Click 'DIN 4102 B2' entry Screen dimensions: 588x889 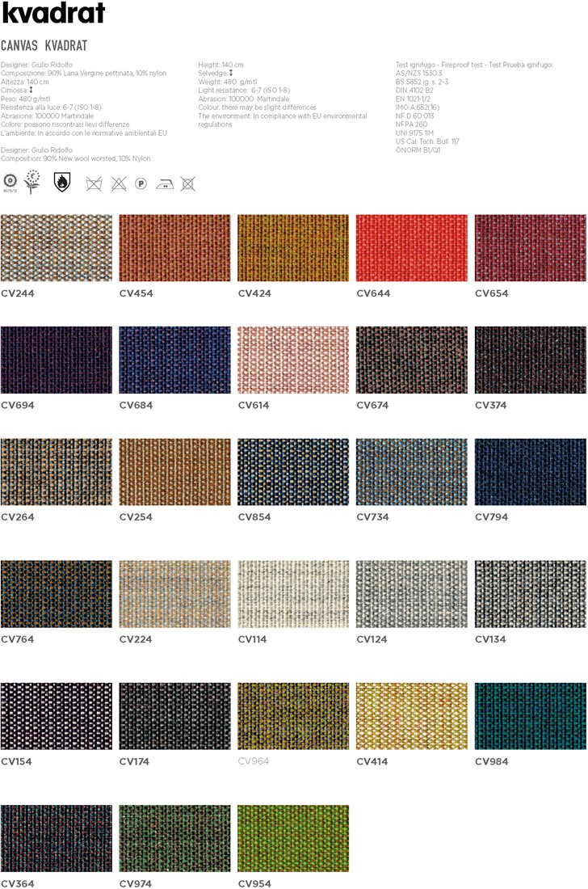tap(414, 91)
